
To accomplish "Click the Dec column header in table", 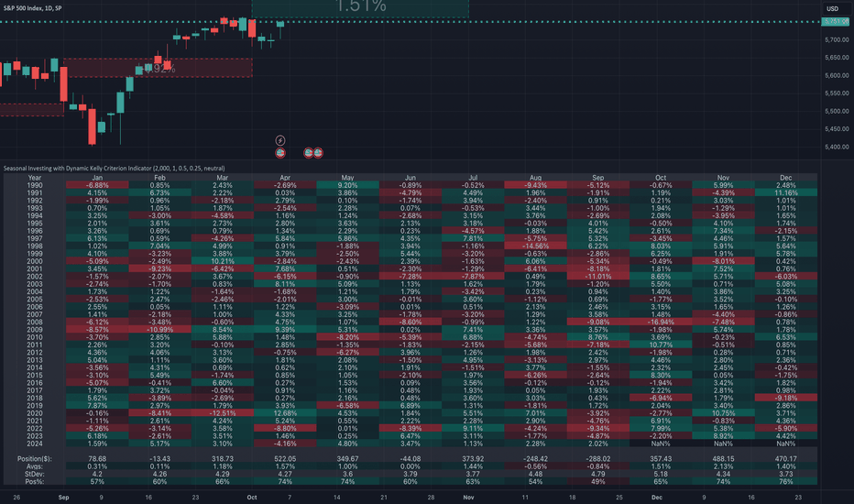I will click(786, 178).
